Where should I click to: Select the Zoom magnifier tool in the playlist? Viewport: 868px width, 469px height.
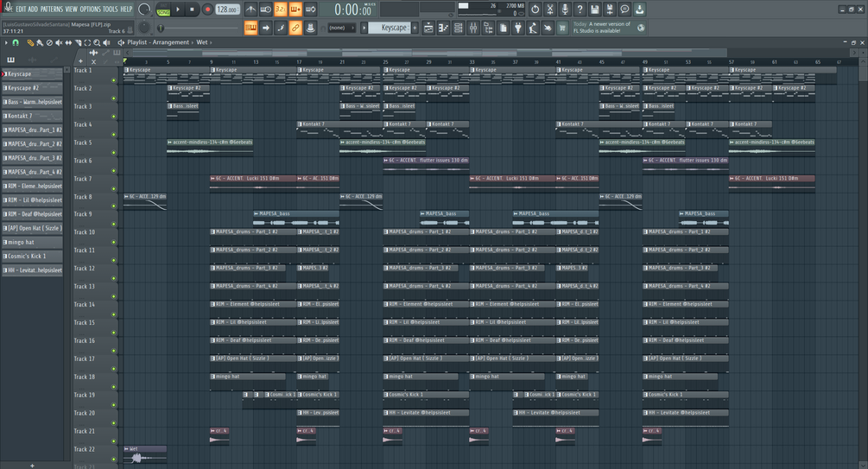[97, 42]
